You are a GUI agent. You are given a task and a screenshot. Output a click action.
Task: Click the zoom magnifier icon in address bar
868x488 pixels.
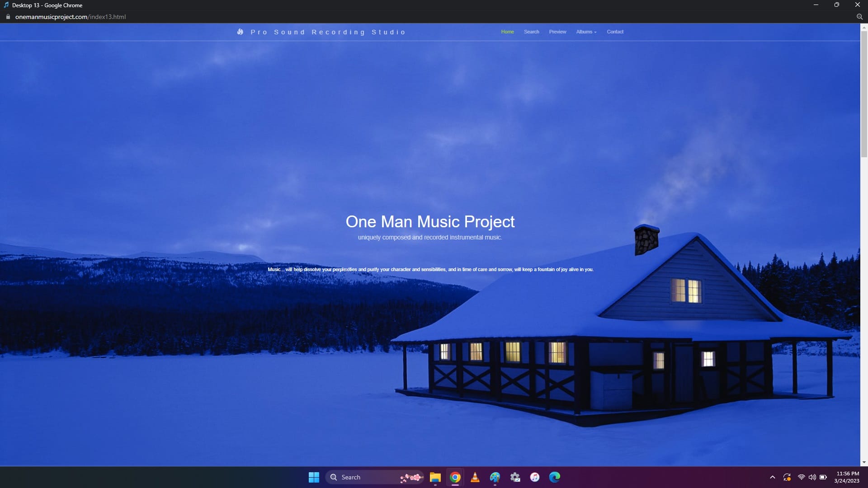(859, 17)
